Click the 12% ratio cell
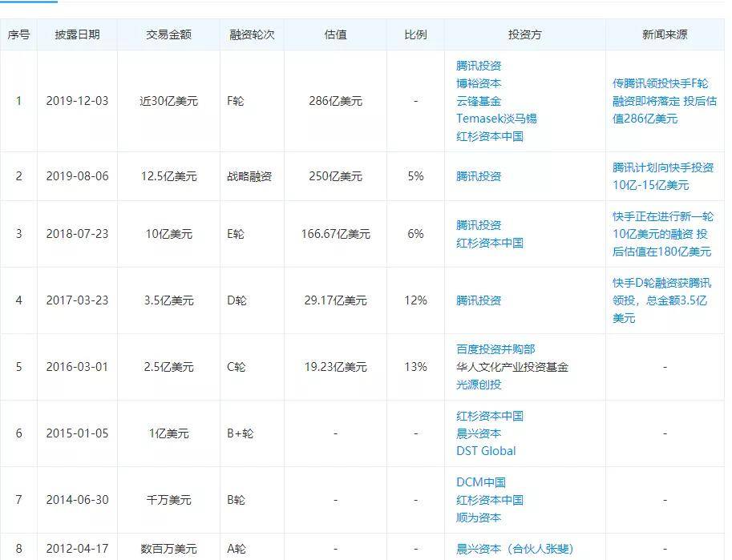 pos(415,300)
